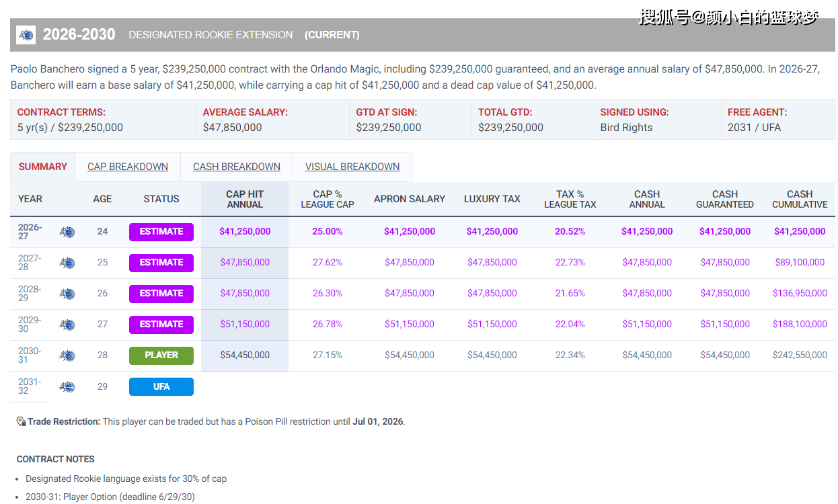The image size is (838, 504).
Task: Click the 22.34% tax percentage value
Action: pyautogui.click(x=570, y=355)
